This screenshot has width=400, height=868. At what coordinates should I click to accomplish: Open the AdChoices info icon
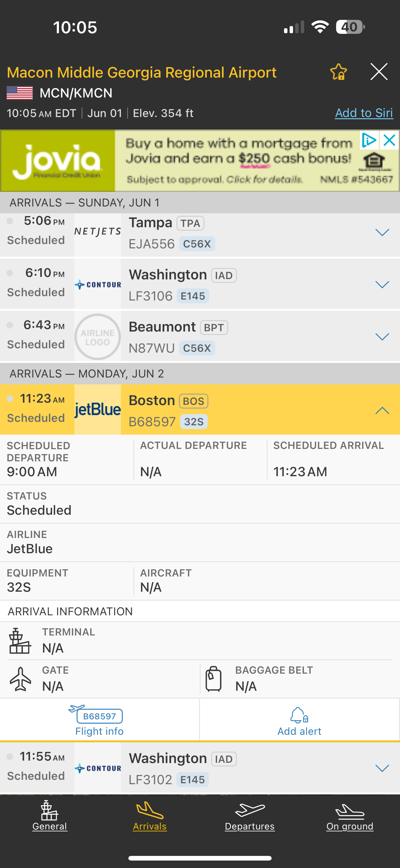pos(369,140)
